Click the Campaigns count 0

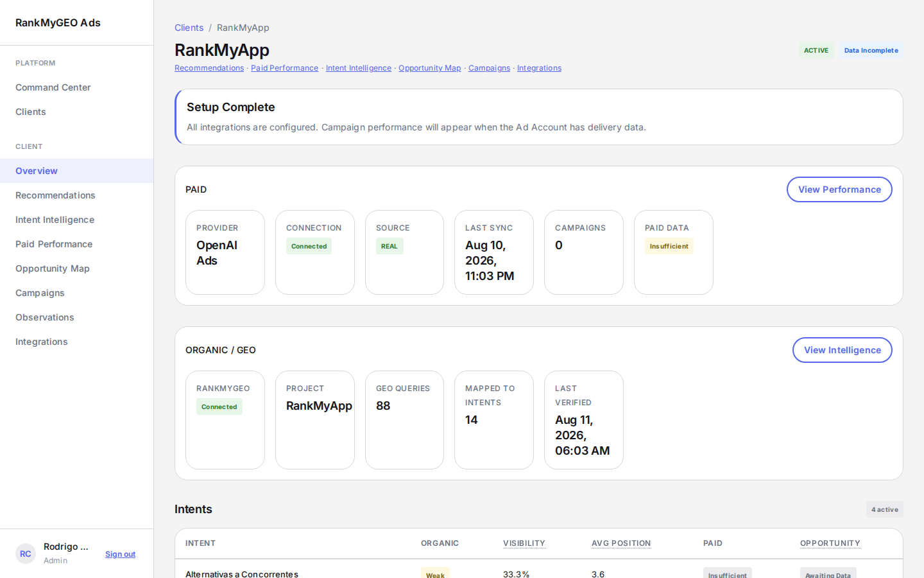tap(559, 245)
